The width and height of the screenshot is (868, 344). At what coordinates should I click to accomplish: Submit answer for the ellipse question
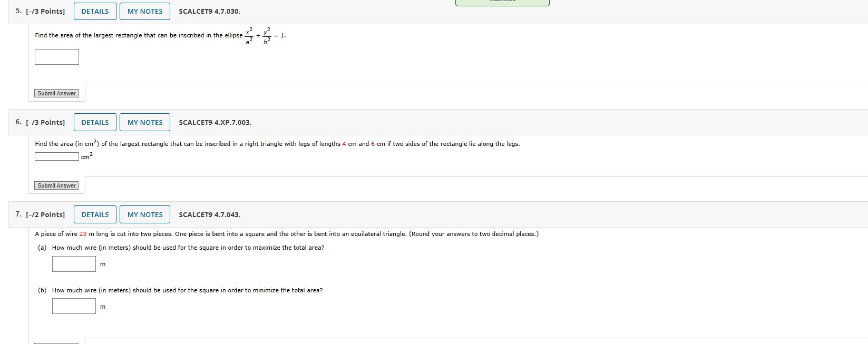point(56,94)
